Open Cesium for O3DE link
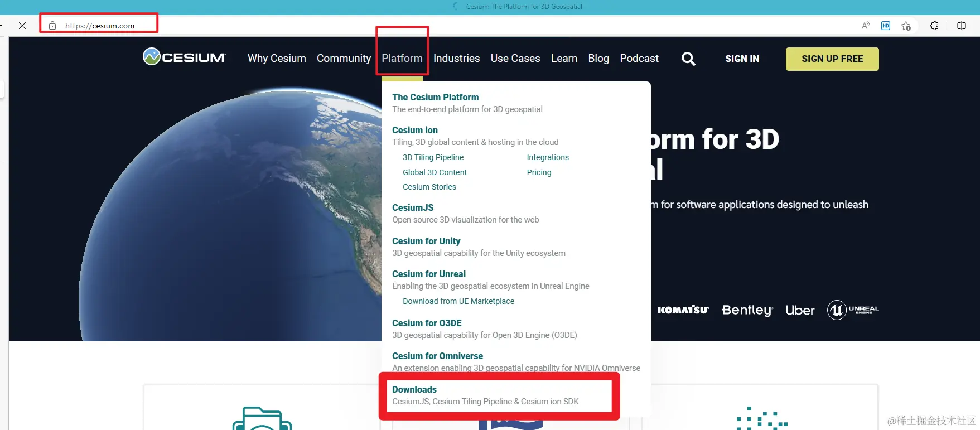Image resolution: width=980 pixels, height=430 pixels. (x=427, y=323)
